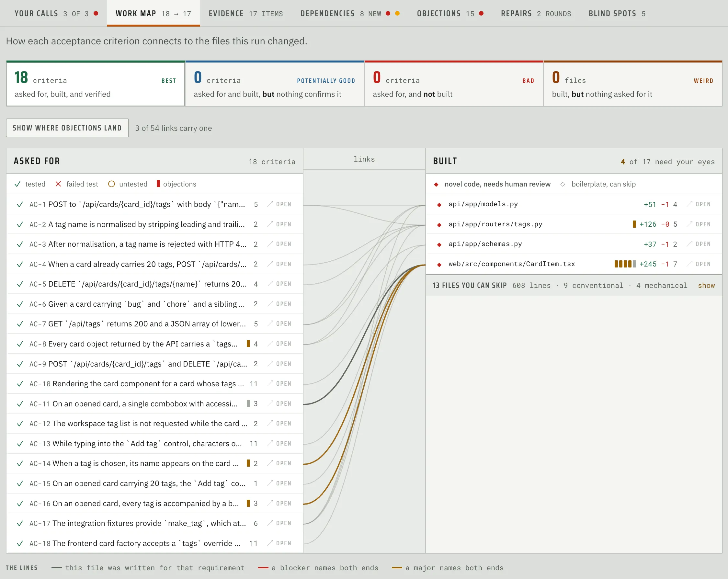Open api/app/models.py file
The image size is (728, 579).
coord(699,204)
